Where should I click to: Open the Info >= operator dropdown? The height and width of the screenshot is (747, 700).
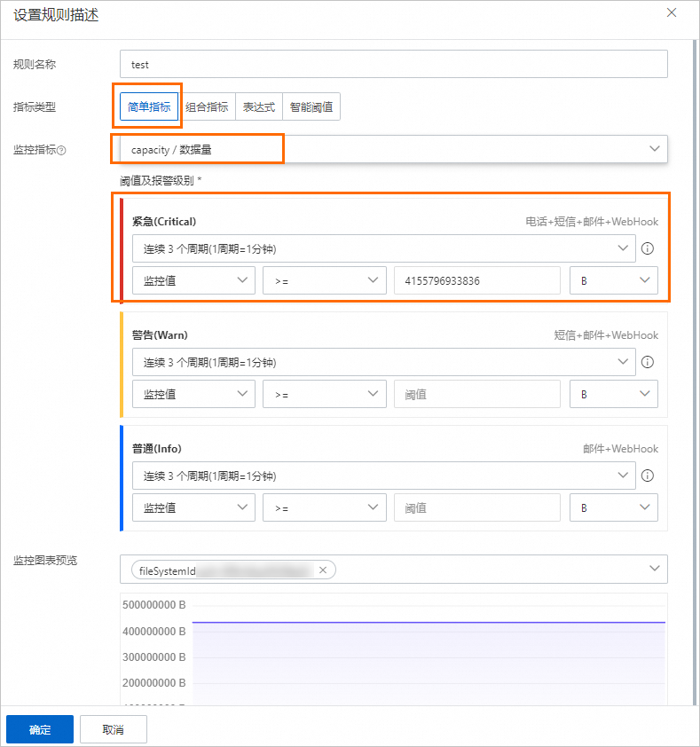point(325,507)
